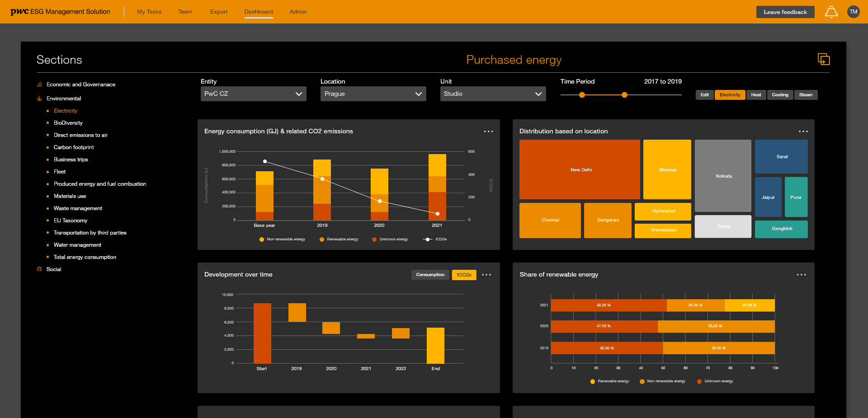
Task: Select the Environmental leaf icon
Action: click(39, 98)
